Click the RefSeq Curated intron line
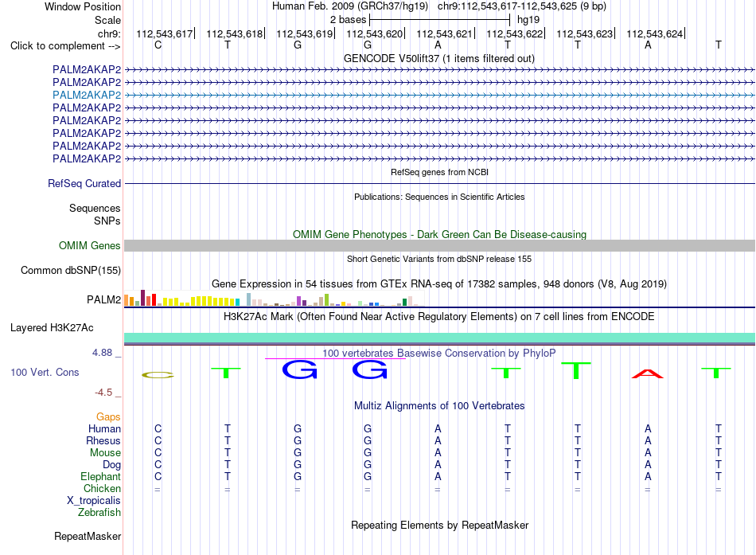Image resolution: width=756 pixels, height=555 pixels. coord(440,183)
